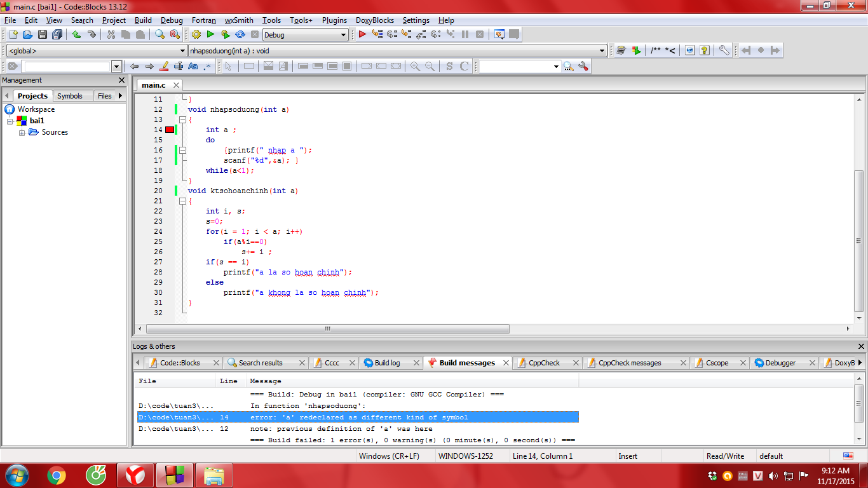Click the Rebuild icon with blue arrows
868x488 pixels.
[x=240, y=34]
